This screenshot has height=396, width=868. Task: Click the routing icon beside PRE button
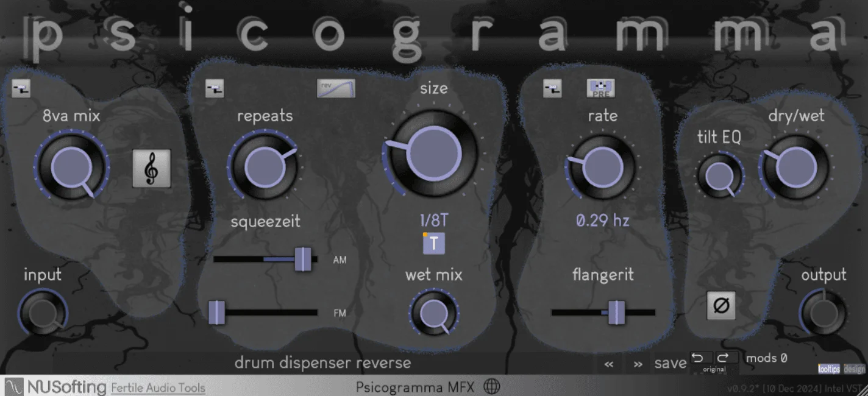[x=552, y=89]
